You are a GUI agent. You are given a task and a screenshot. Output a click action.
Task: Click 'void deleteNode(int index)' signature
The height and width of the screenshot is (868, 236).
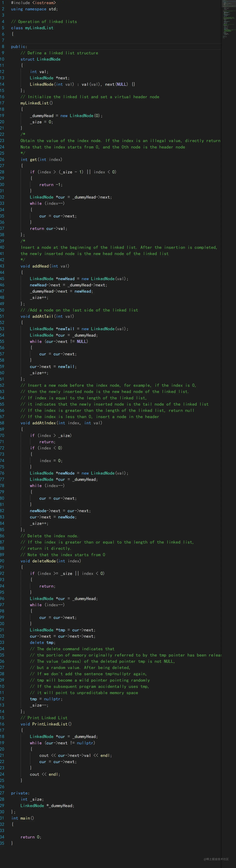click(x=51, y=561)
